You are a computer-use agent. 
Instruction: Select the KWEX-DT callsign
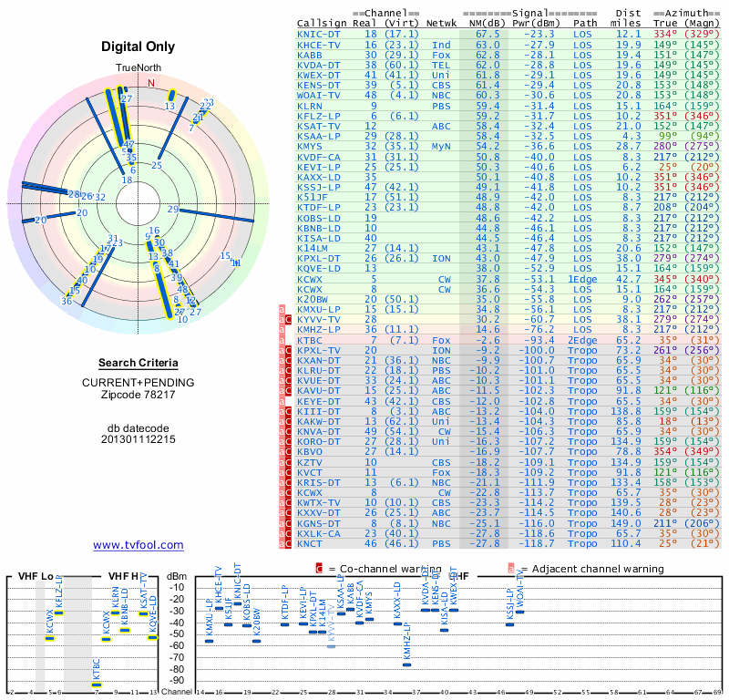click(x=318, y=76)
